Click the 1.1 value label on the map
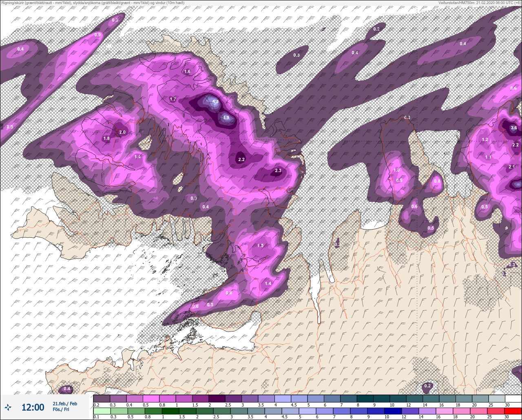Viewport: 522px width, 420px height. click(x=489, y=157)
